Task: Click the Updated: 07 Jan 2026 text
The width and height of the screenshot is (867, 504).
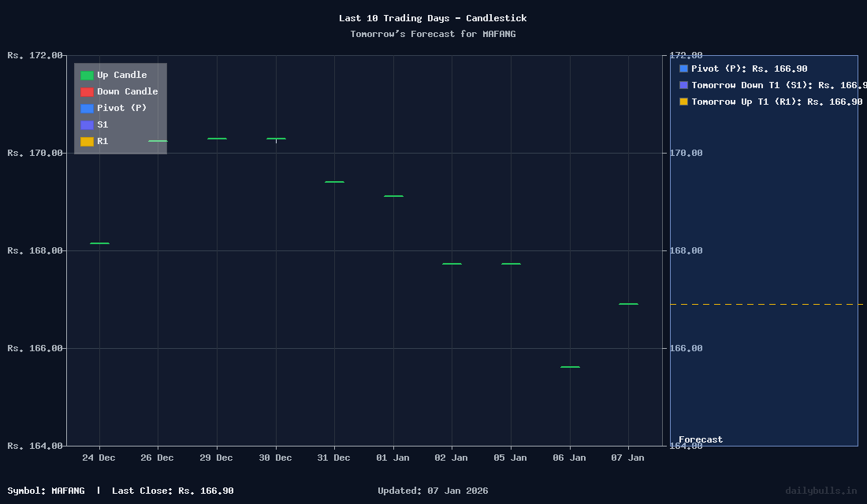Action: pyautogui.click(x=432, y=491)
